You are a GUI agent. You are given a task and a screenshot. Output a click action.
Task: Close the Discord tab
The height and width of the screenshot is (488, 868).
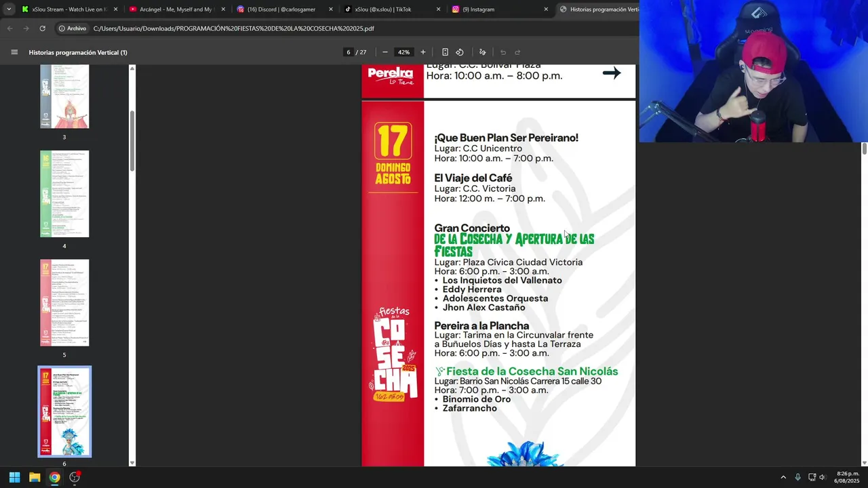331,9
